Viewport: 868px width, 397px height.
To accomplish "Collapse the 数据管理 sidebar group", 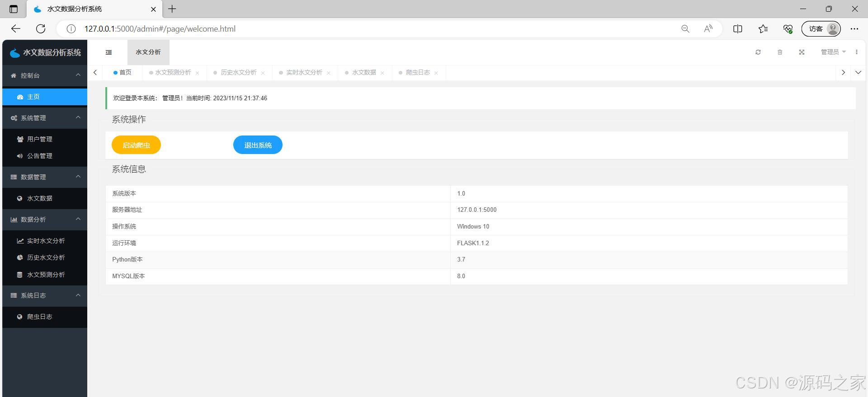I will click(x=45, y=177).
